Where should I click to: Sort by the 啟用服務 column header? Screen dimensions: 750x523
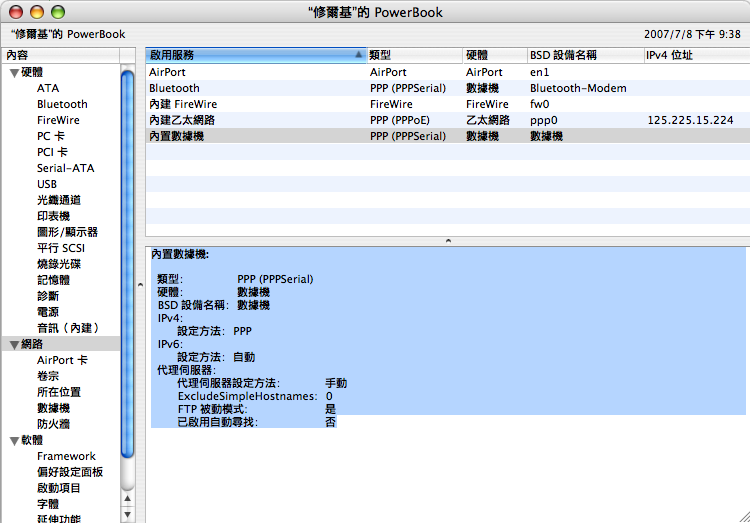(256, 56)
